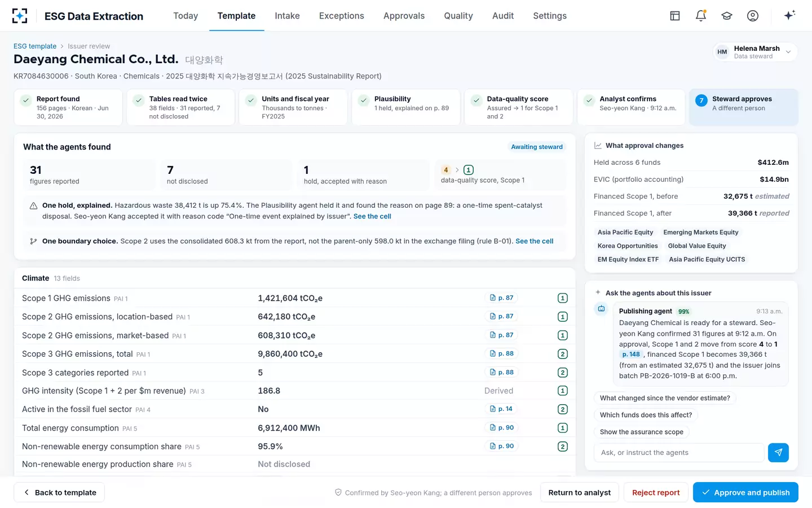Open the Approvals tab
Screen dimensions: 812x508
coord(404,16)
